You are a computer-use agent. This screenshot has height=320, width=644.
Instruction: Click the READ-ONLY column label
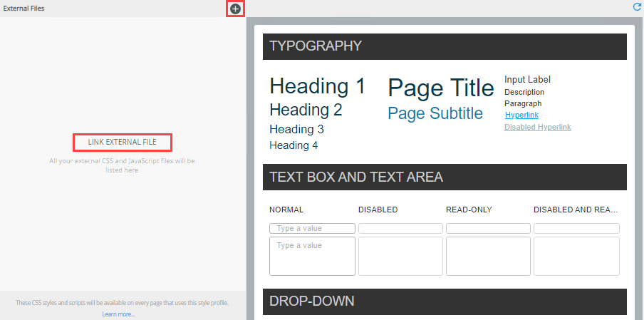tap(469, 210)
